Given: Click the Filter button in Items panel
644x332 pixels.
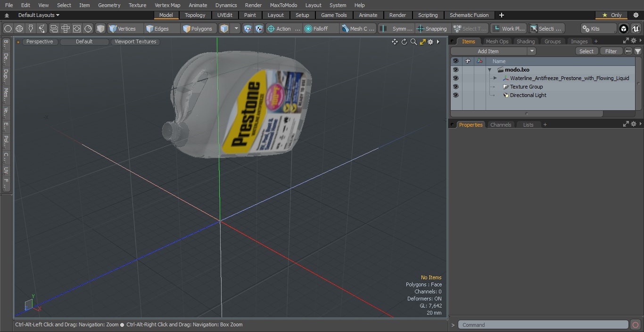Looking at the screenshot, I should pos(611,51).
